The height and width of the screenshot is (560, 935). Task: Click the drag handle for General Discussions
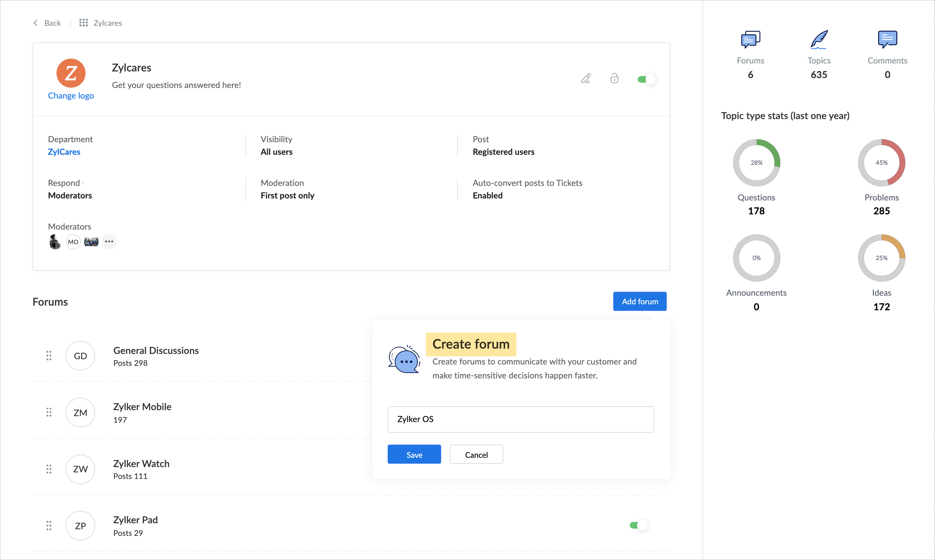tap(49, 356)
